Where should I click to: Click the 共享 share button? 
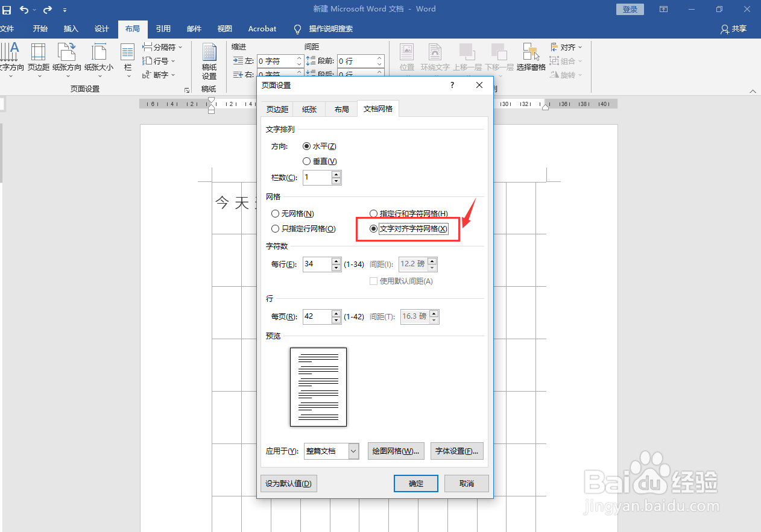pyautogui.click(x=733, y=29)
